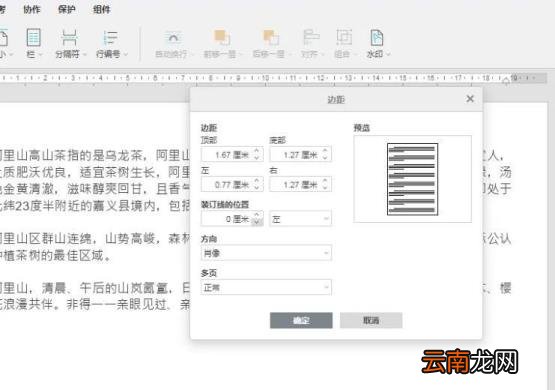555x390 pixels.
Task: Click the 右 margin field
Action: click(301, 184)
